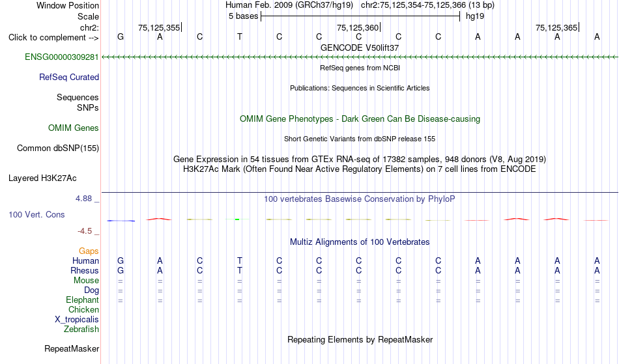The width and height of the screenshot is (619, 364).
Task: Click the chr2: ruler label
Action: pos(89,27)
